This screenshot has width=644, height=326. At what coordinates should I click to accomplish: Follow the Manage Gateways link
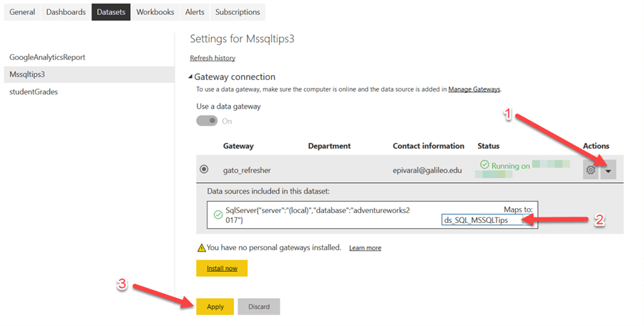pos(474,89)
